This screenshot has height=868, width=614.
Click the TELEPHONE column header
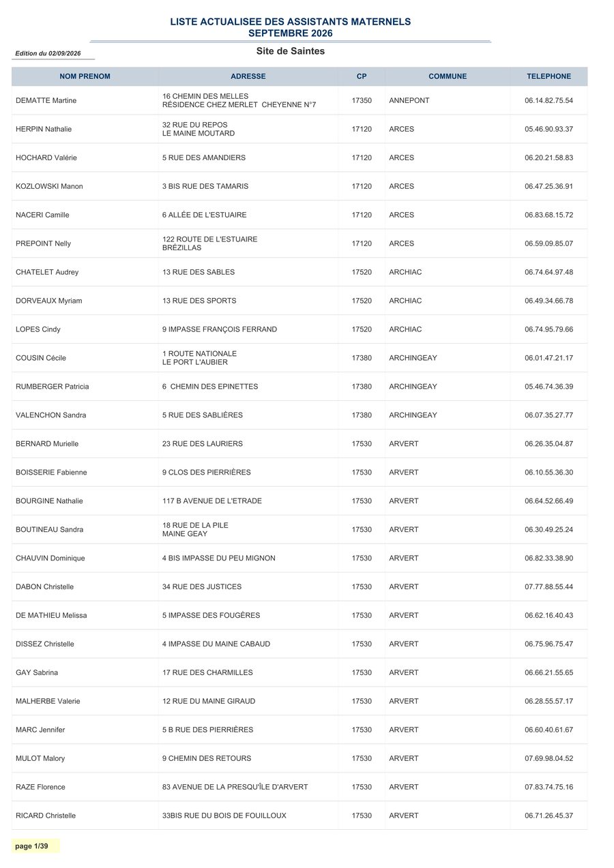[x=549, y=76]
